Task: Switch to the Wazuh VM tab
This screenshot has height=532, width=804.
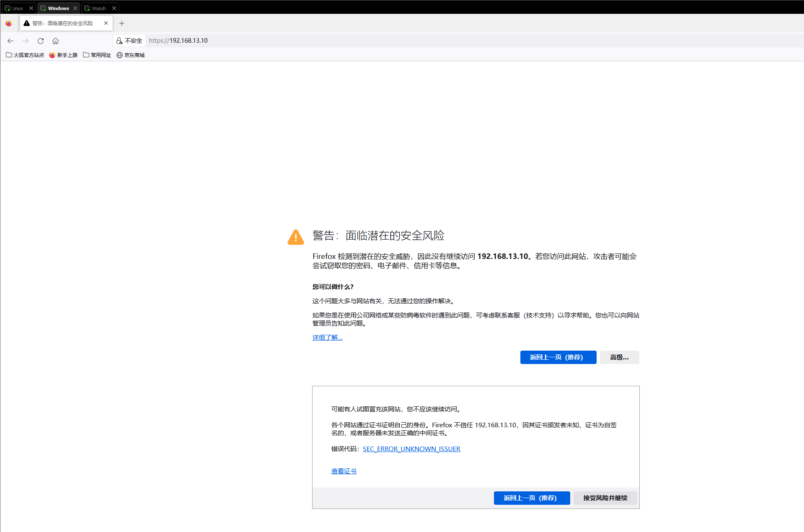Action: [98, 8]
